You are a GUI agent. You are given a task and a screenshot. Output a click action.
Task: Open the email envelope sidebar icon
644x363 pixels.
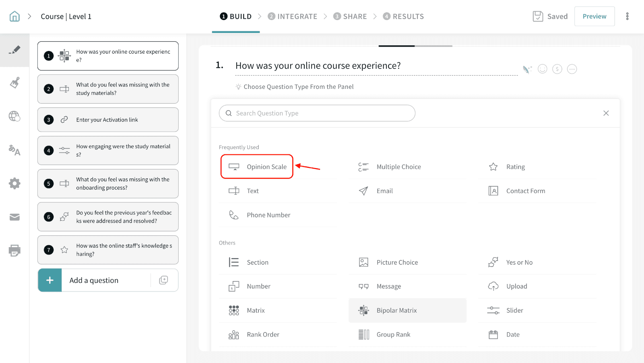point(14,217)
